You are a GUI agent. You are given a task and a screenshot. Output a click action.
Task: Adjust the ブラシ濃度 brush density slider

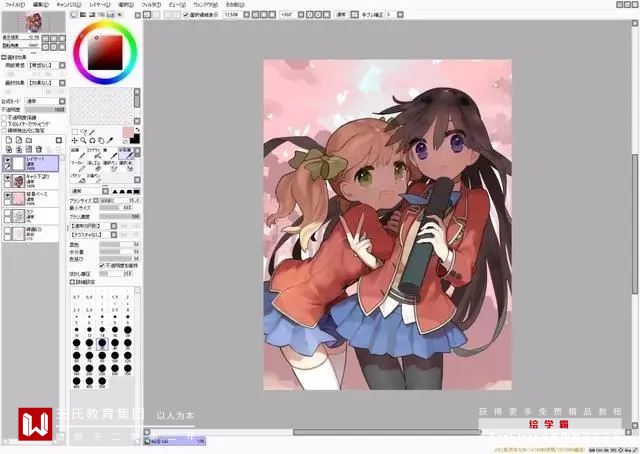[120, 216]
